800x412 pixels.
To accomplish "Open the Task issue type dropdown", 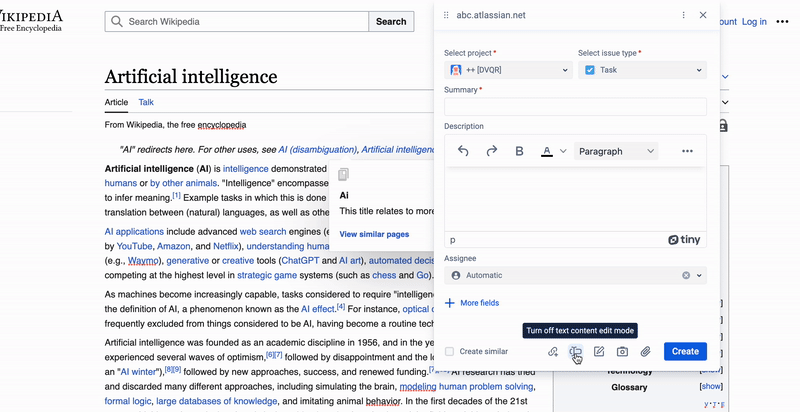I will point(642,70).
